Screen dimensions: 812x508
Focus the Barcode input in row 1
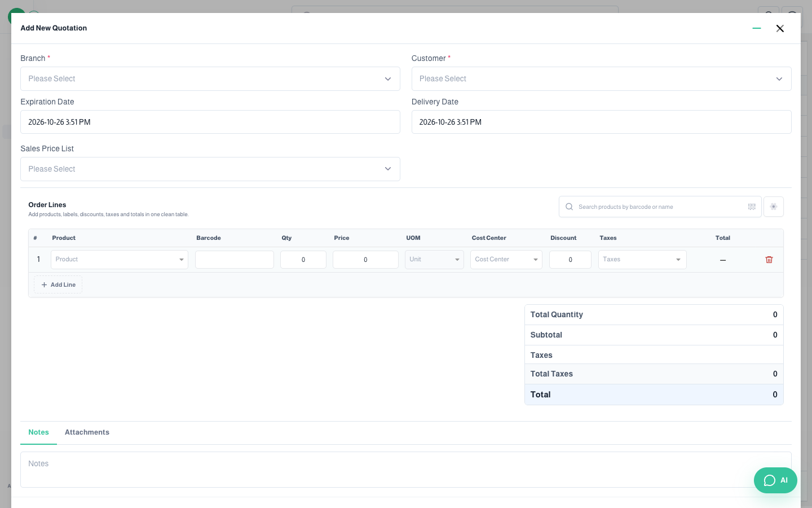pyautogui.click(x=235, y=260)
